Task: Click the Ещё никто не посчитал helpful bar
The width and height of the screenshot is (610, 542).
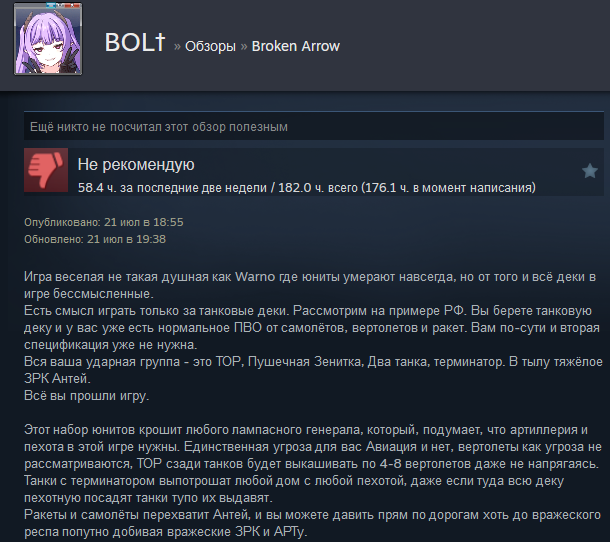Action: (314, 126)
